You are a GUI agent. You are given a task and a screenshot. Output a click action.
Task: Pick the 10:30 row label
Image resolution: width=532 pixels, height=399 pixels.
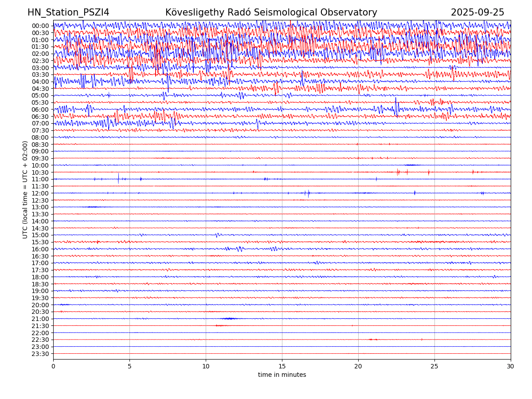40,172
